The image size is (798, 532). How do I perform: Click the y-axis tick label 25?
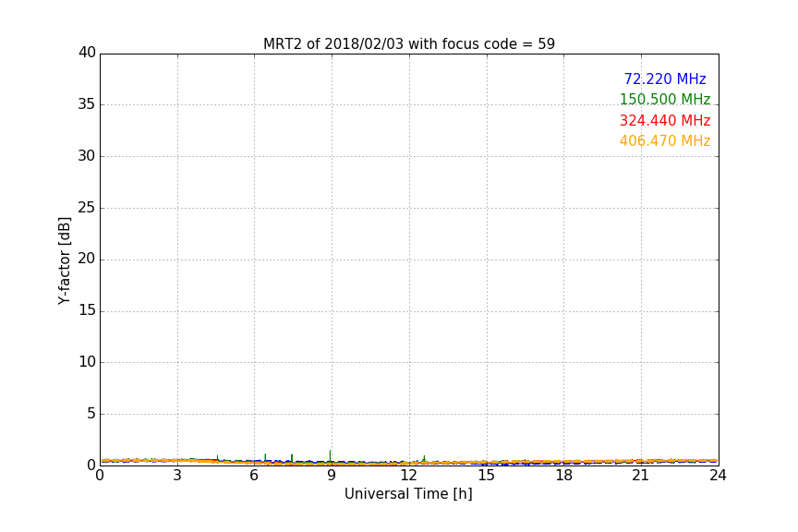pyautogui.click(x=87, y=207)
